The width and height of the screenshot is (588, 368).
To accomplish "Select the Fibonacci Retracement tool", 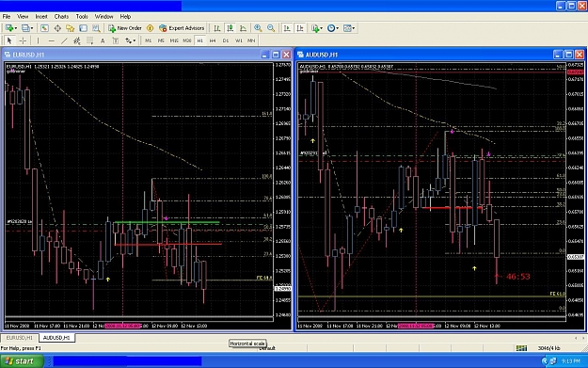I will click(89, 40).
